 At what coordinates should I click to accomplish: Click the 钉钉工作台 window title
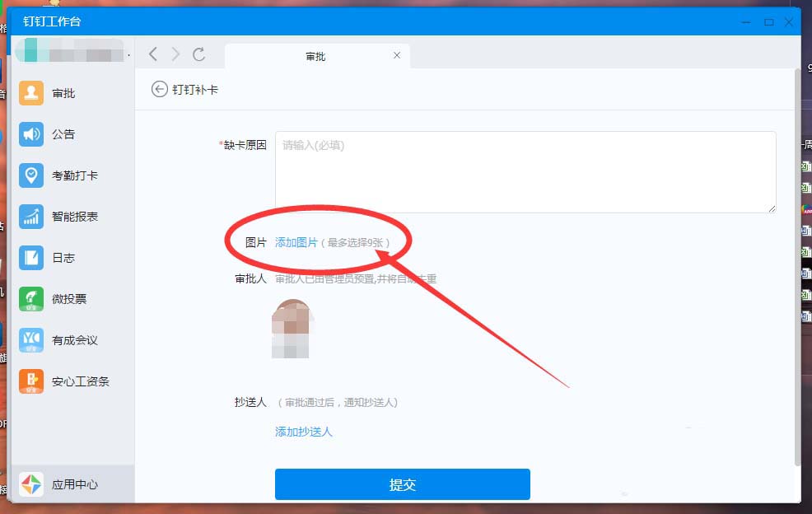53,21
